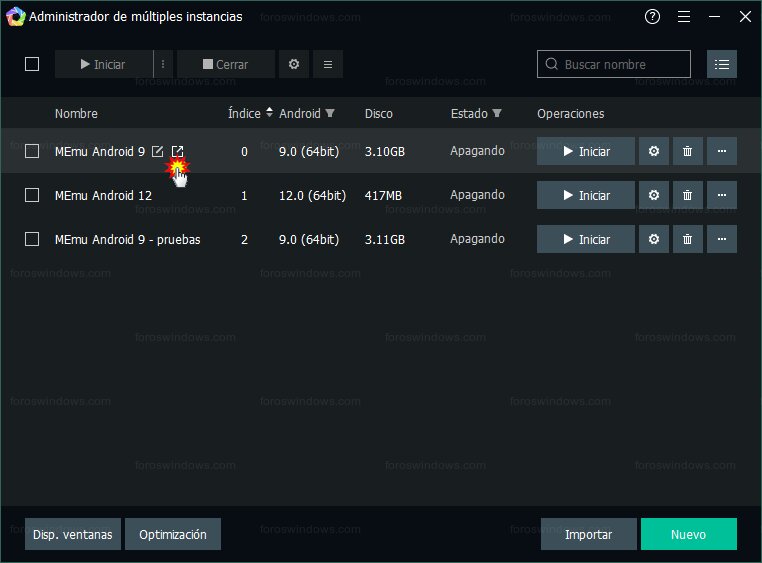Delete MEmu Android 12 with trash icon
The height and width of the screenshot is (563, 762).
[x=688, y=195]
